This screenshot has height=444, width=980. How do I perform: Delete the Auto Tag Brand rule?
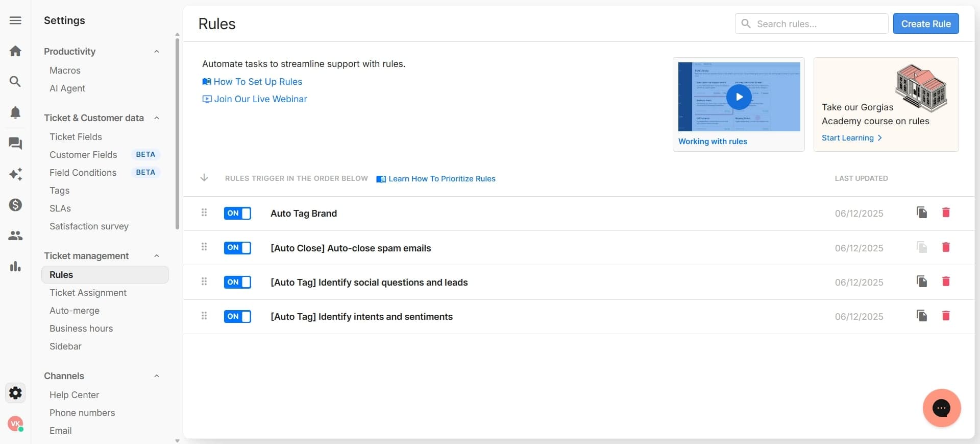coord(946,213)
